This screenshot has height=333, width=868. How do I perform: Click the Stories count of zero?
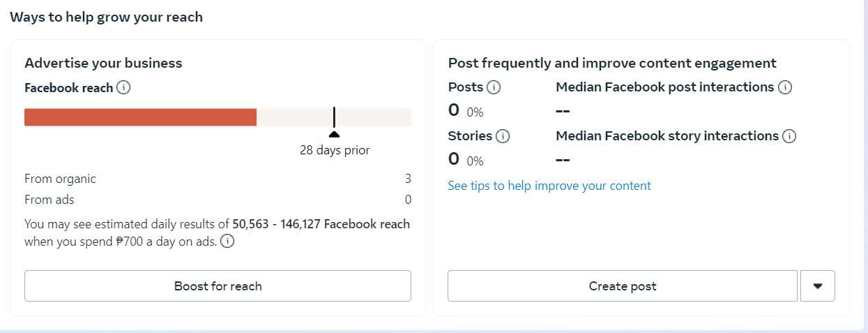click(x=454, y=159)
